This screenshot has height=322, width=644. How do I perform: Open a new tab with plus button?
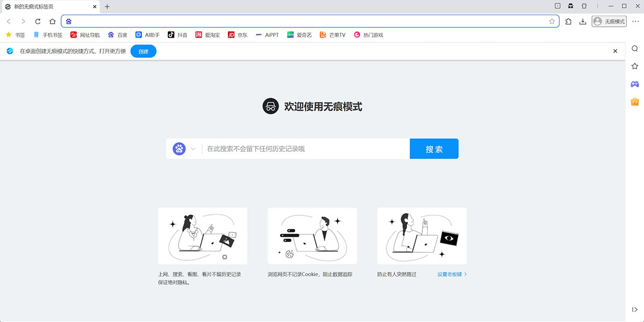tap(107, 6)
